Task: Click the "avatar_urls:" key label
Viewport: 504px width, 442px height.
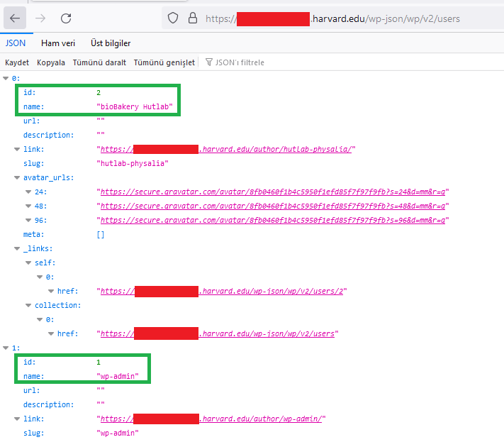Action: click(x=48, y=177)
